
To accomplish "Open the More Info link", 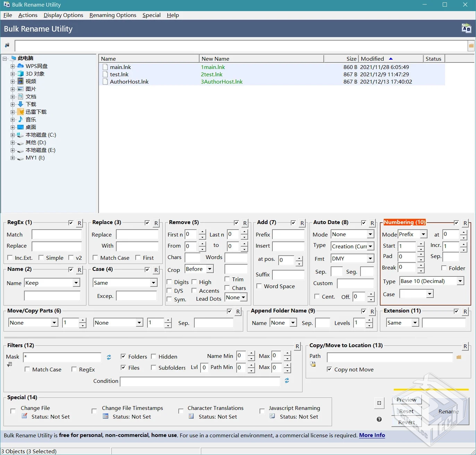I will tap(372, 435).
